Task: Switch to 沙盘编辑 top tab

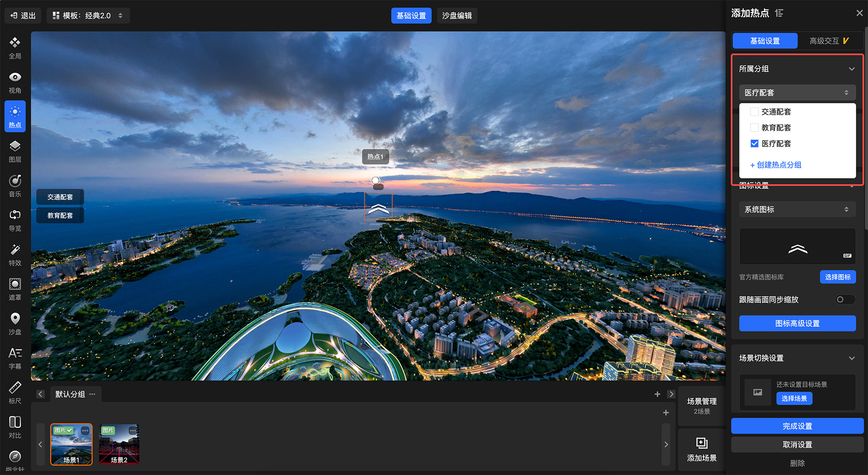Action: click(x=457, y=16)
